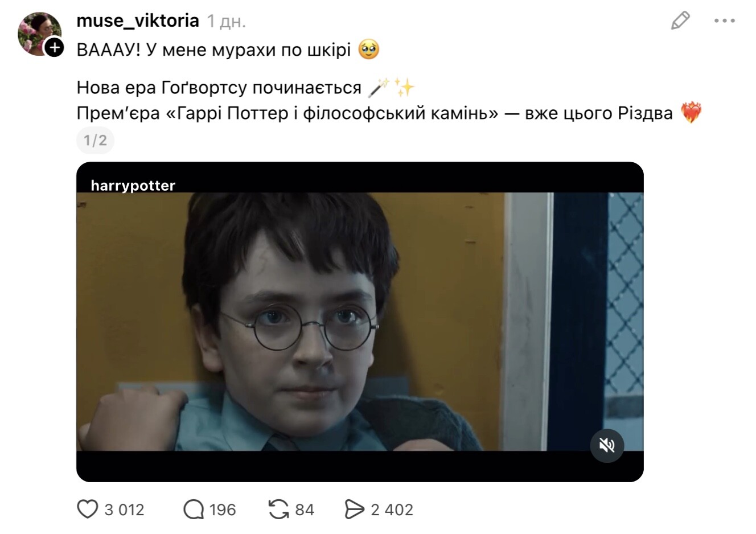Like the post with the heart icon
The height and width of the screenshot is (534, 756).
click(87, 510)
